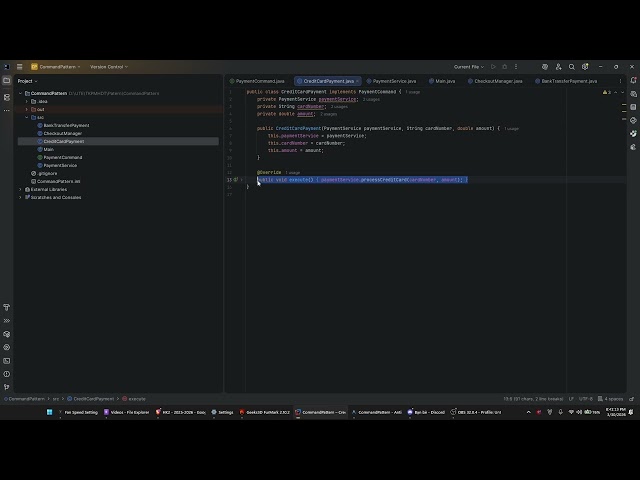This screenshot has width=640, height=480.
Task: Collapse the src folder
Action: (x=27, y=118)
